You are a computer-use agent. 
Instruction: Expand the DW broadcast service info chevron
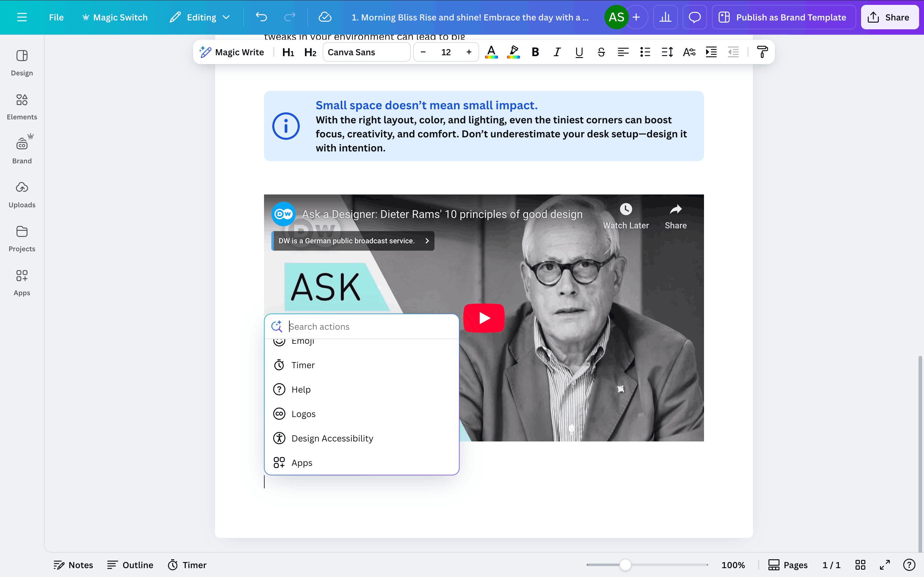[x=427, y=241]
